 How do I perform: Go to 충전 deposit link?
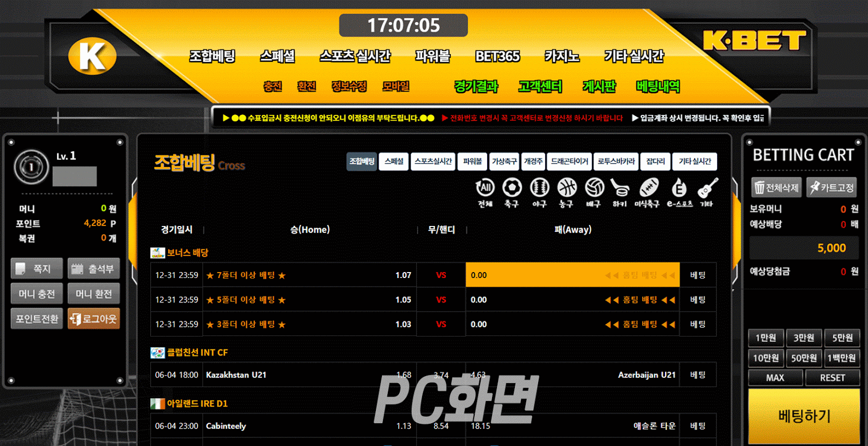272,86
